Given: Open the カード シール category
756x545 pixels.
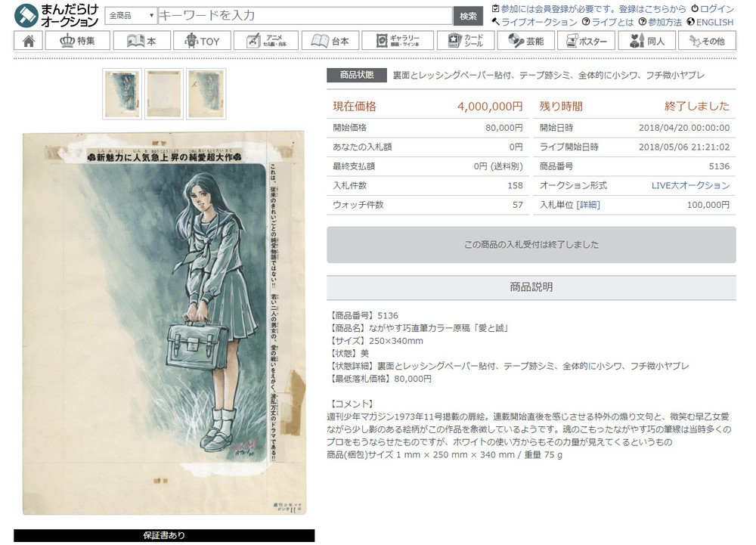Looking at the screenshot, I should tap(466, 41).
